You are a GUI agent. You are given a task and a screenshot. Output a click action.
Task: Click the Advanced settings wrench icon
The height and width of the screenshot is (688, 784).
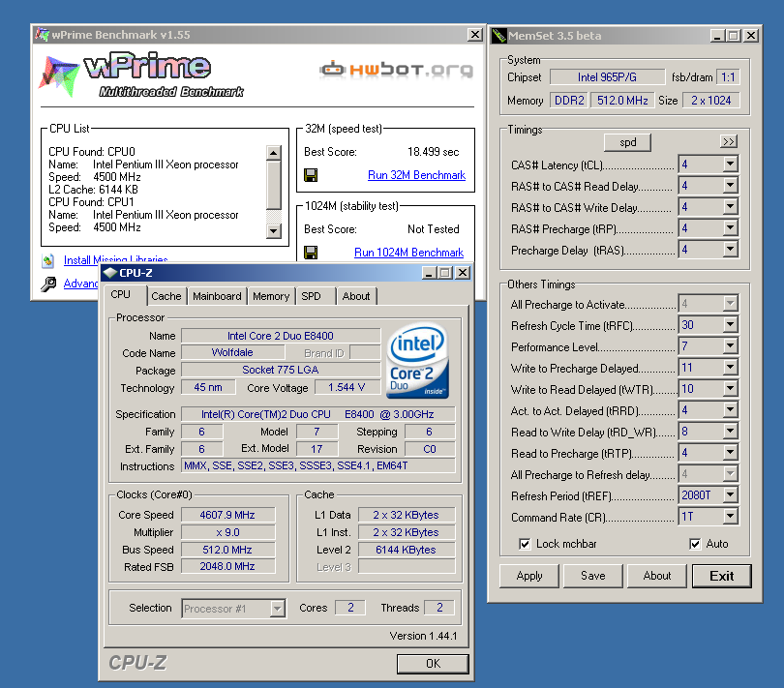pyautogui.click(x=48, y=284)
